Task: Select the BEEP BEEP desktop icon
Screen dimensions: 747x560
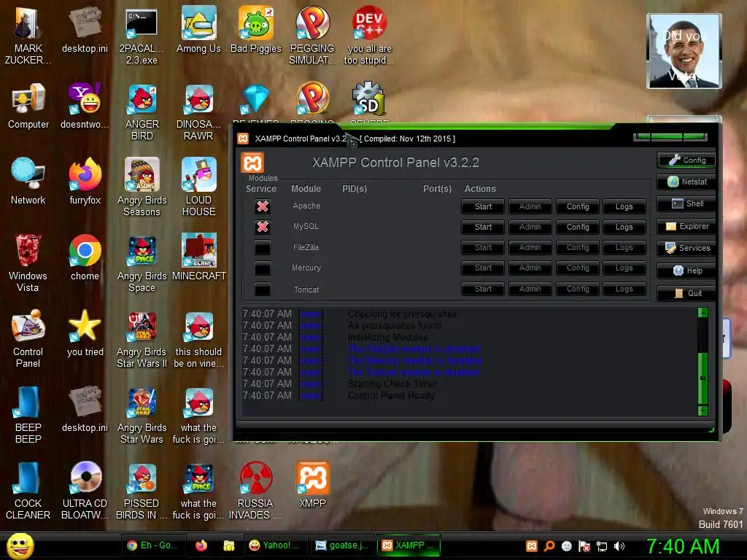Action: [x=28, y=414]
